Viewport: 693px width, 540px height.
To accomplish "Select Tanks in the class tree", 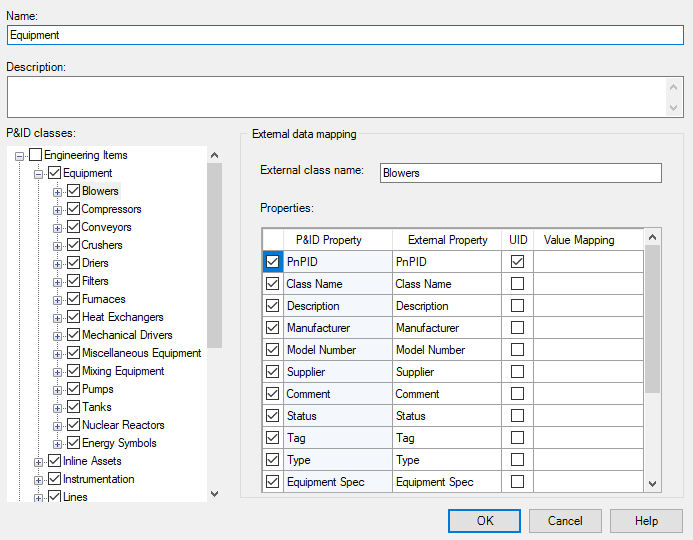I will [97, 407].
